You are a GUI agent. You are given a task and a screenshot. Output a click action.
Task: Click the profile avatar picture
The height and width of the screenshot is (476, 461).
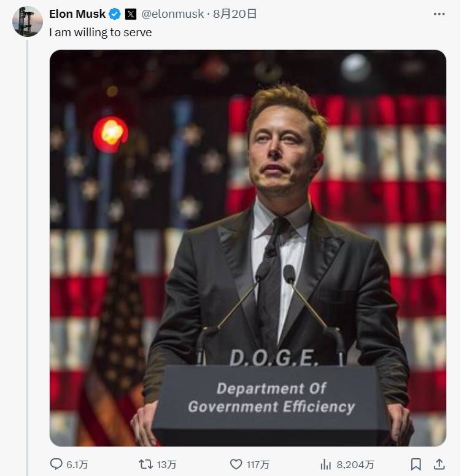[28, 21]
